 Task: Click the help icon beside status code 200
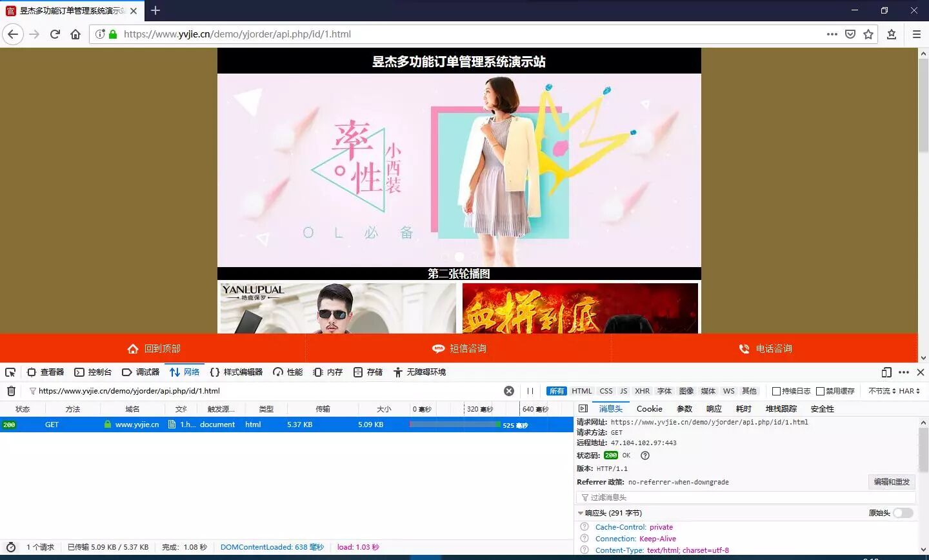(644, 455)
